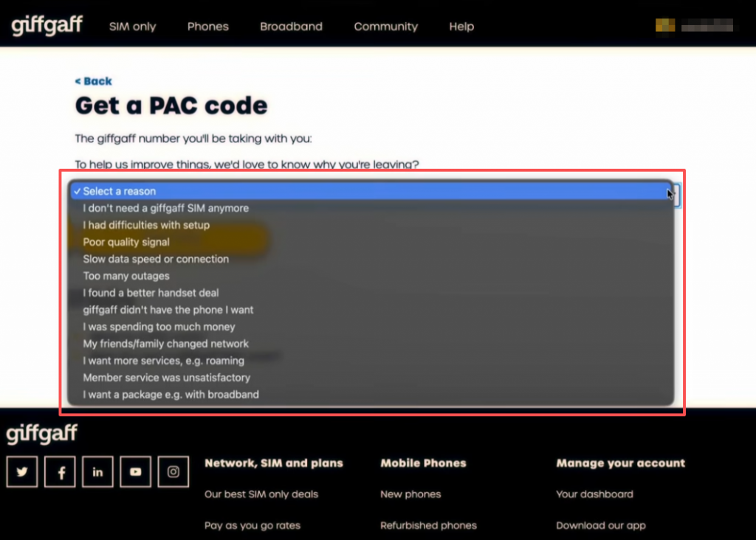Open 'Refurbished phones' footer link
The width and height of the screenshot is (756, 540).
pos(428,525)
